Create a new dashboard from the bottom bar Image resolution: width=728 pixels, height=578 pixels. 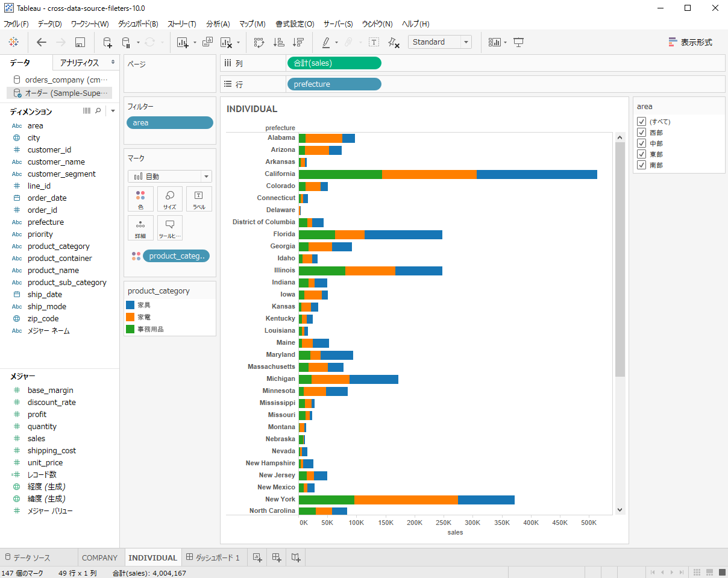(276, 558)
